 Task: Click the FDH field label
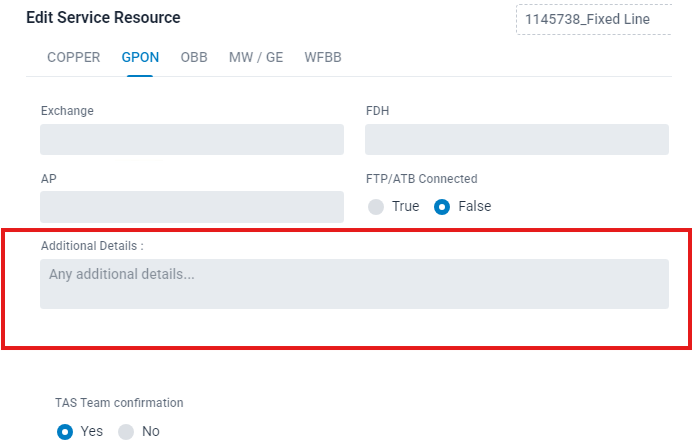(378, 111)
